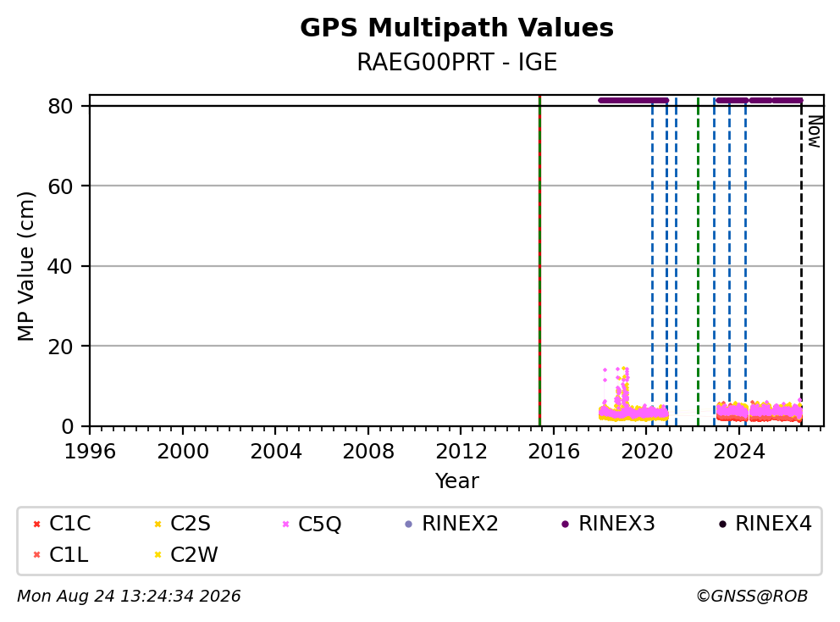Click the C2S yellow legend marker
The height and width of the screenshot is (622, 840).
point(157,524)
